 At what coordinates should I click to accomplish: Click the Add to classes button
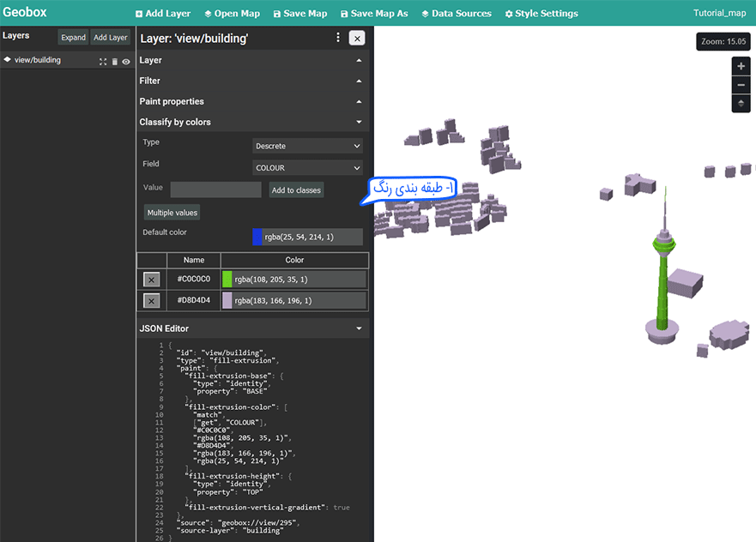(x=296, y=190)
